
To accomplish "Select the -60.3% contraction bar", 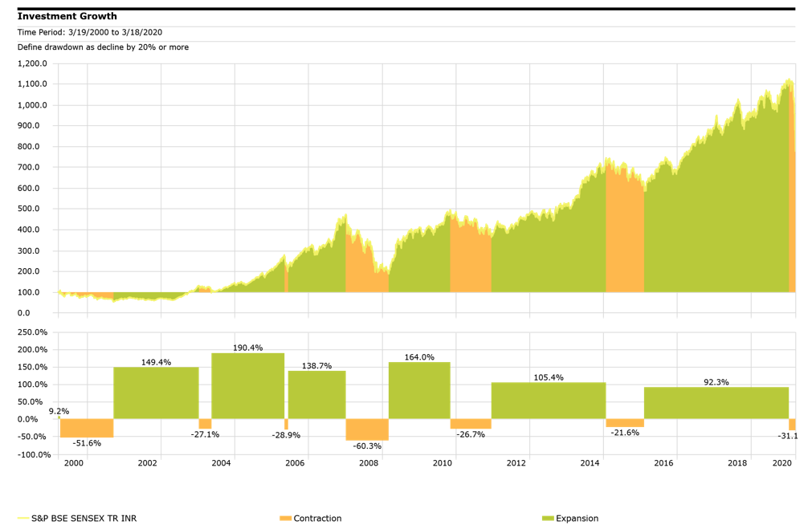I will pyautogui.click(x=367, y=429).
